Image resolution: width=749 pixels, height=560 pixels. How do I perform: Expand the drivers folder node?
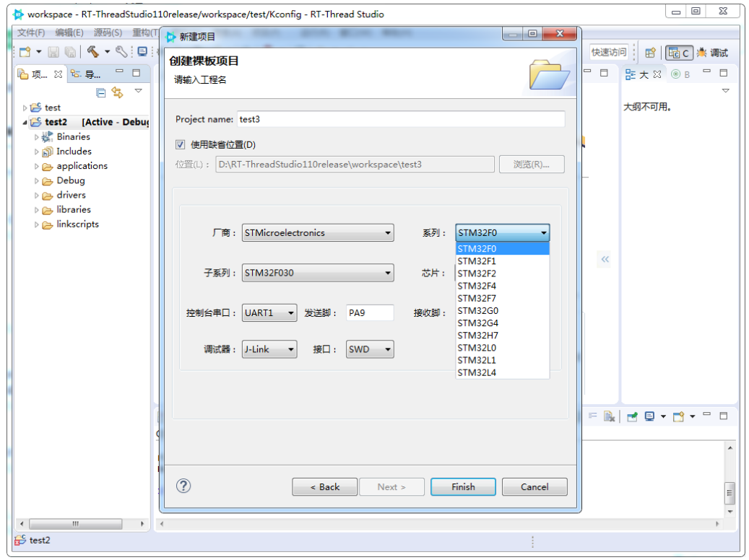pyautogui.click(x=36, y=196)
